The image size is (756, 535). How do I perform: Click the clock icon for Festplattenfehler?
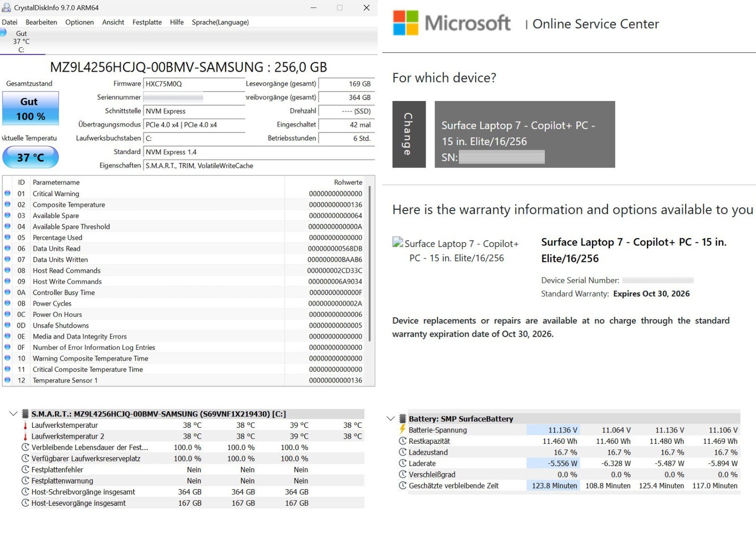pyautogui.click(x=26, y=469)
